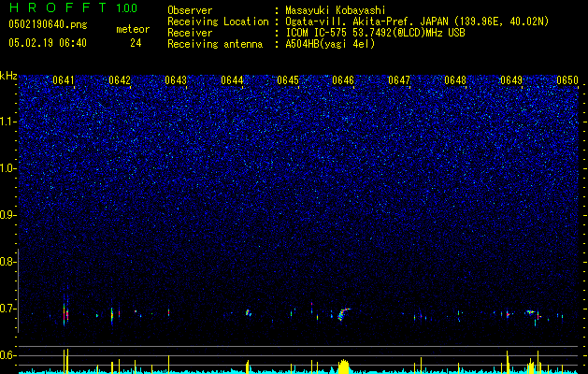Click the HROFFT 1.0.0 title text

pyautogui.click(x=74, y=7)
